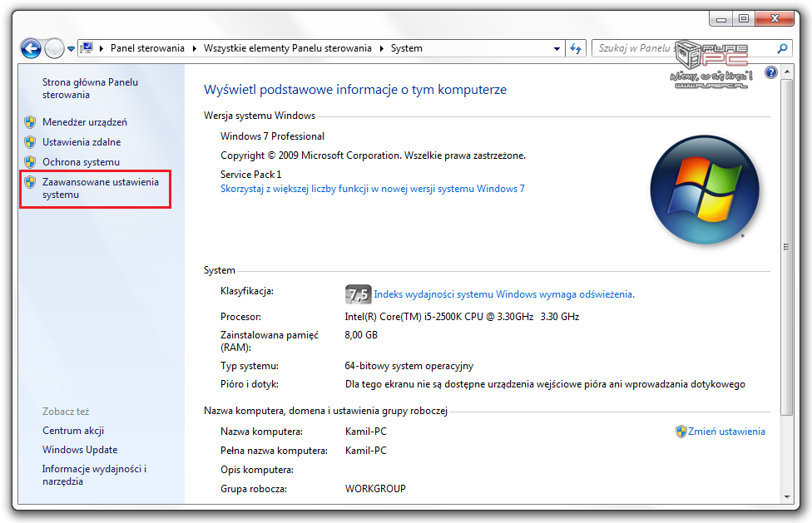Click the Service Pack 1 text
This screenshot has width=812, height=523.
pos(250,175)
